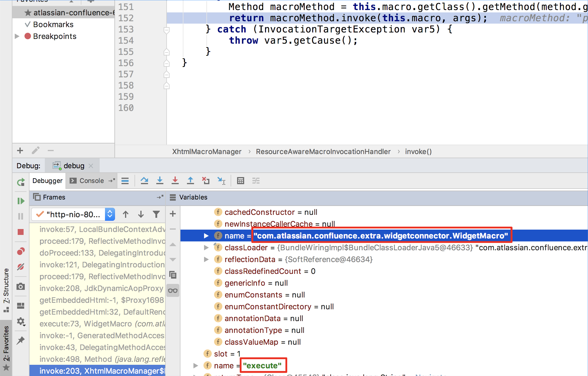Expand the selected name WidgetMacro variable

click(x=206, y=236)
